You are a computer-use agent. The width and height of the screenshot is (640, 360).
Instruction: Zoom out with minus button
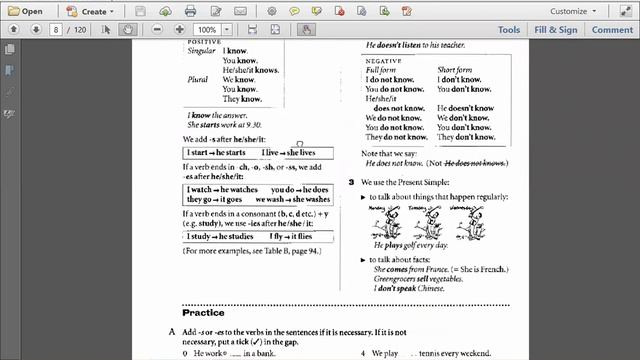click(157, 29)
